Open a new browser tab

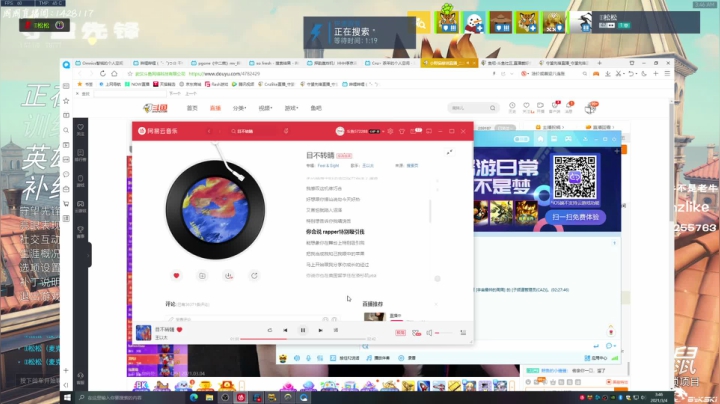pyautogui.click(x=599, y=63)
